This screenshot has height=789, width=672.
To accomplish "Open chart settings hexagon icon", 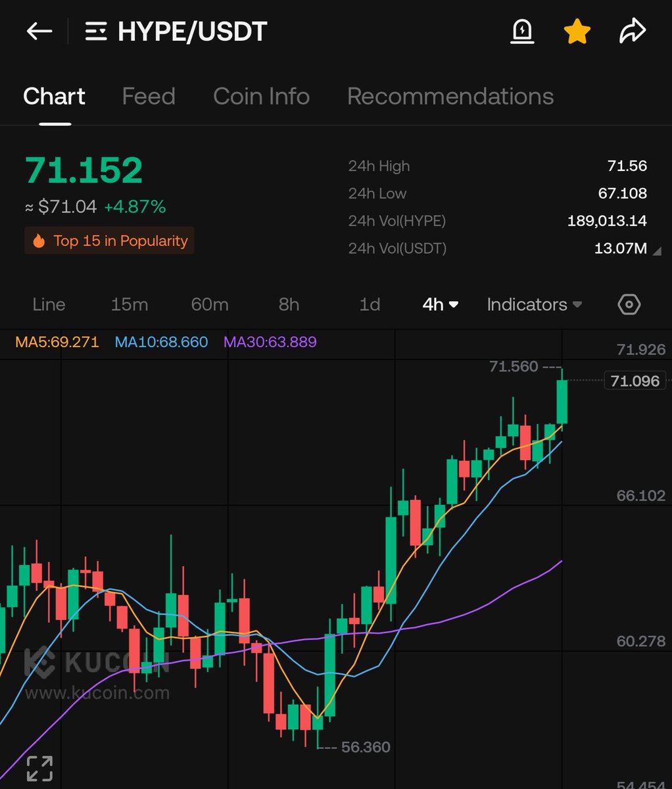I will 629,304.
